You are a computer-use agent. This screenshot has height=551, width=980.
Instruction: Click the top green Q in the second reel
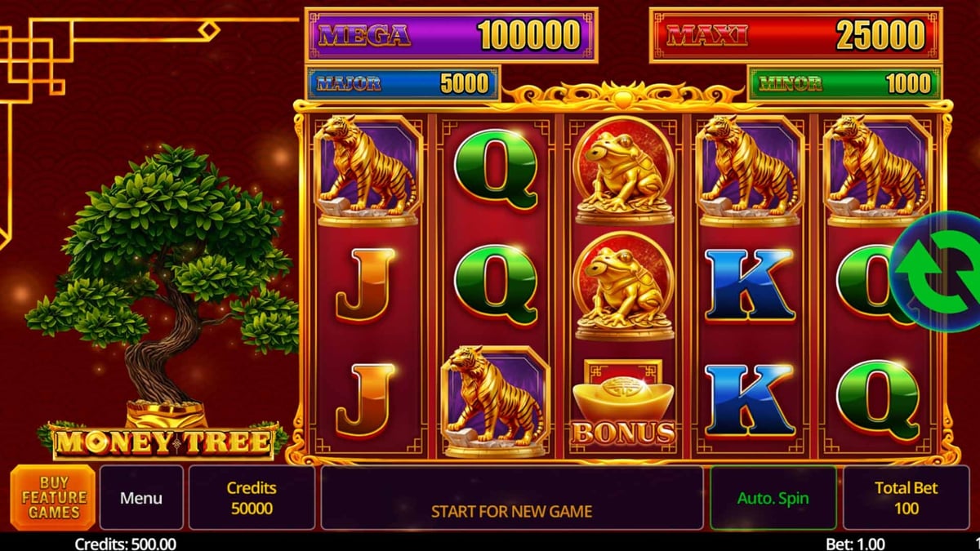(496, 170)
